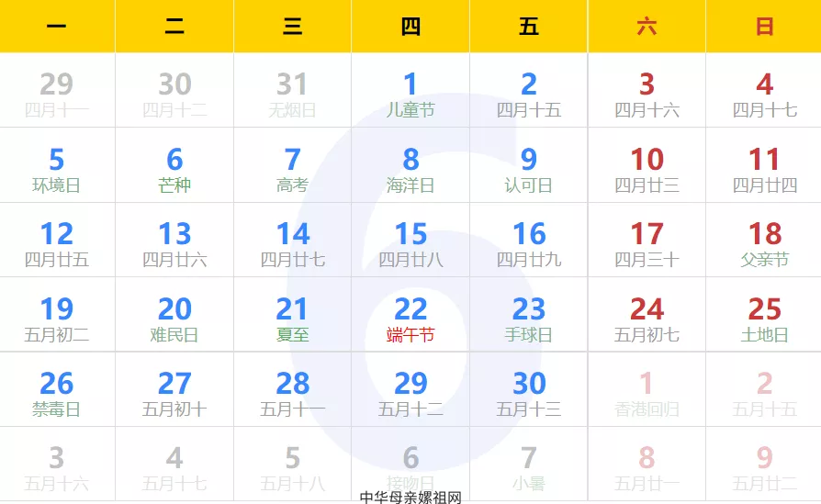821x504 pixels.
Task: Select June 24 五月初七
Action: point(647,315)
